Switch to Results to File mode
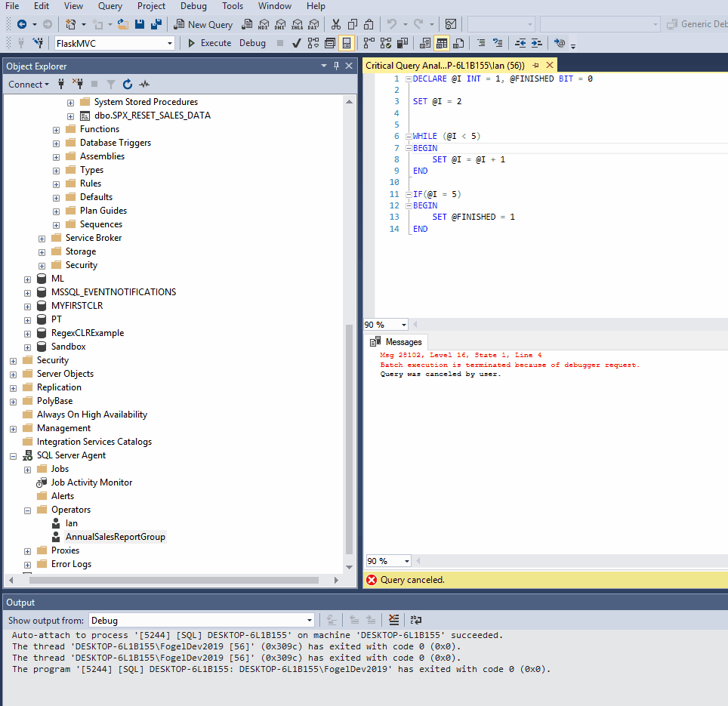Viewport: 728px width, 706px height. click(458, 43)
